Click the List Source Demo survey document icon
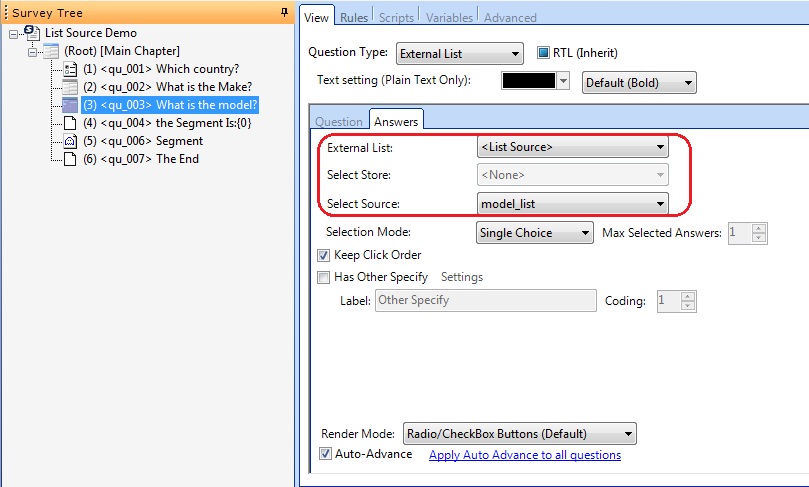Screen dimensions: 809x487 32,33
